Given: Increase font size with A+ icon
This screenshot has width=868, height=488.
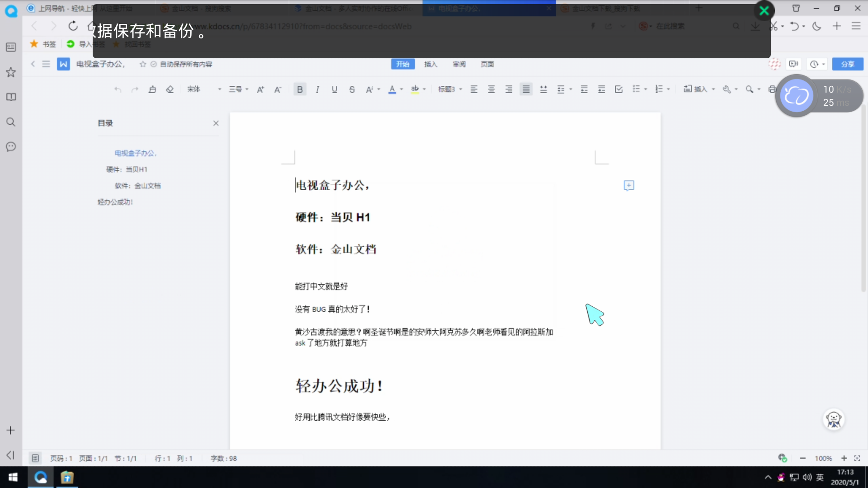Looking at the screenshot, I should [x=260, y=89].
